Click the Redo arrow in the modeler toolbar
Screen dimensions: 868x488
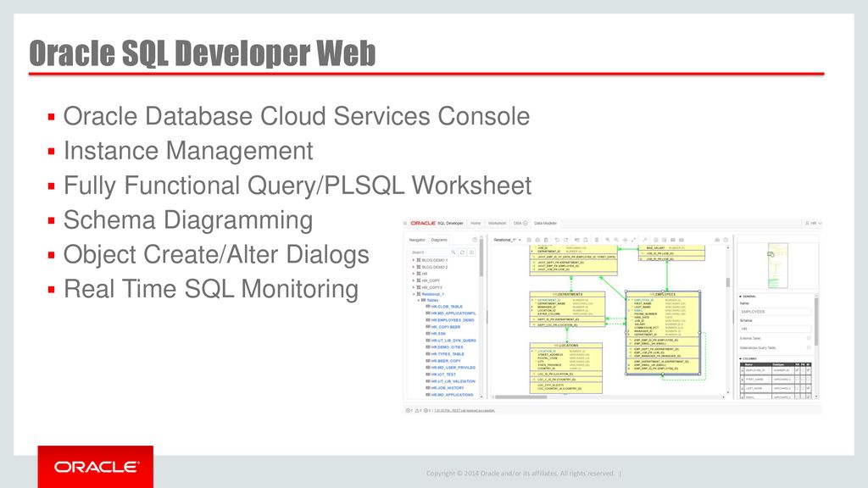coord(565,240)
